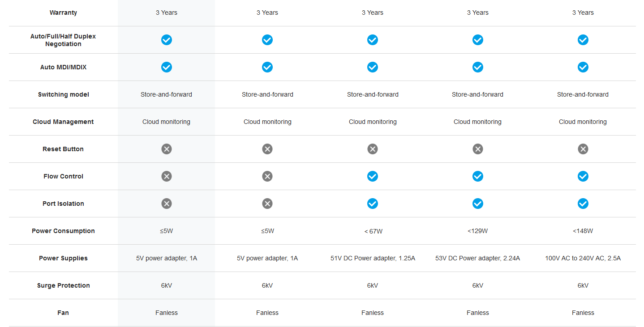Image resolution: width=644 pixels, height=327 pixels.
Task: Click the < 67W power consumption value
Action: tap(373, 231)
